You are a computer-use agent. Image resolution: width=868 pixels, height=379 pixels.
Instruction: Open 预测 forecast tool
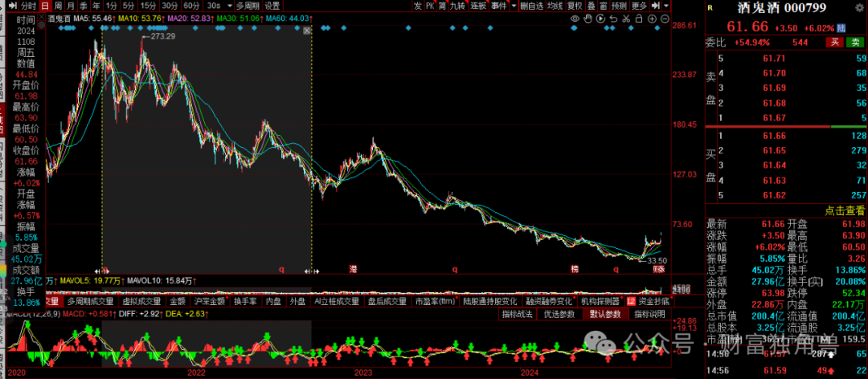click(x=620, y=6)
